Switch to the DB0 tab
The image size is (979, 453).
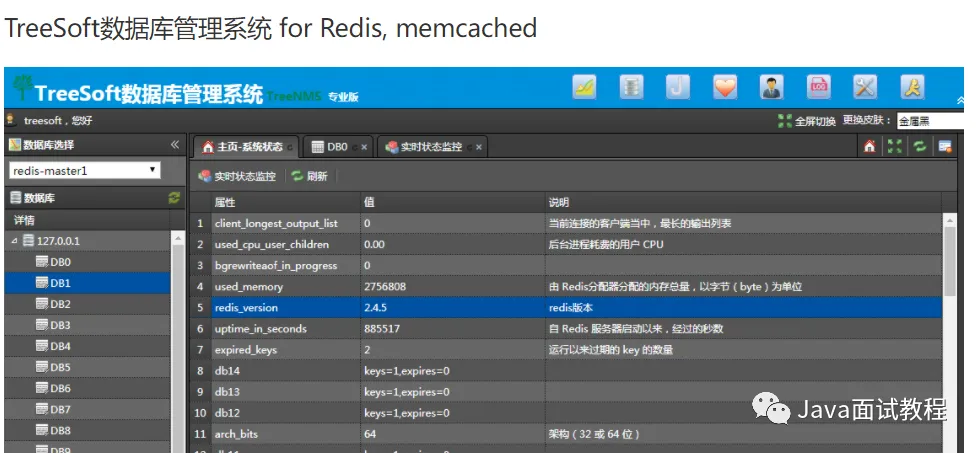(337, 147)
